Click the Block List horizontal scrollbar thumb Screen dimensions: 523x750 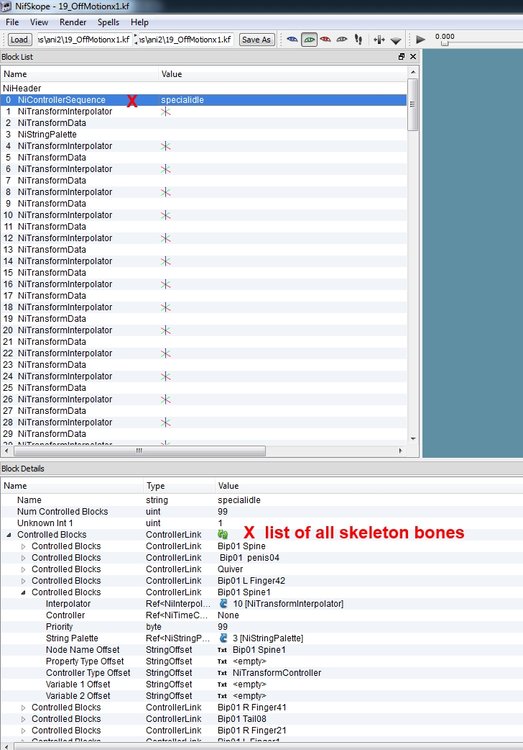click(x=139, y=451)
